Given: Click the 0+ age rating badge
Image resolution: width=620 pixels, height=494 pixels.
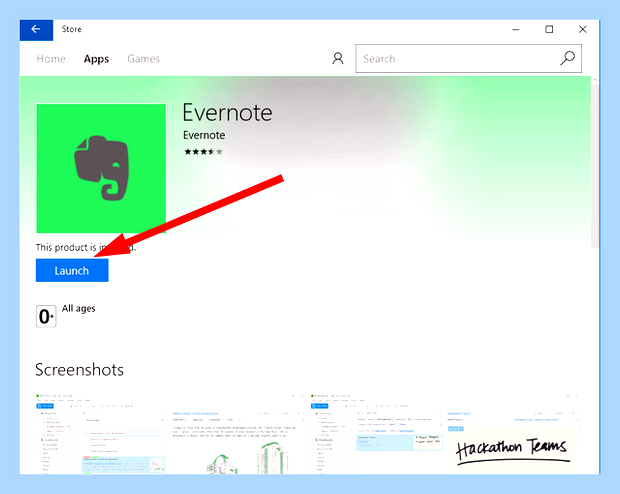Looking at the screenshot, I should [x=46, y=316].
